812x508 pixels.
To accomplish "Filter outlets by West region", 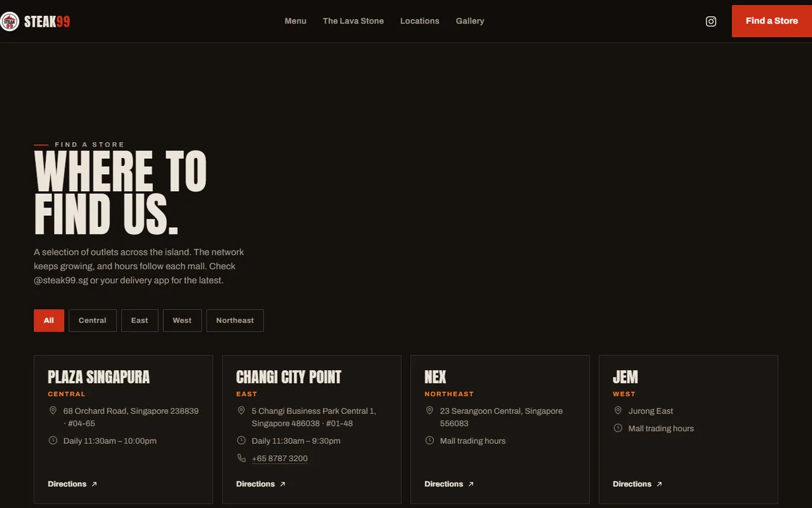I will tap(182, 321).
